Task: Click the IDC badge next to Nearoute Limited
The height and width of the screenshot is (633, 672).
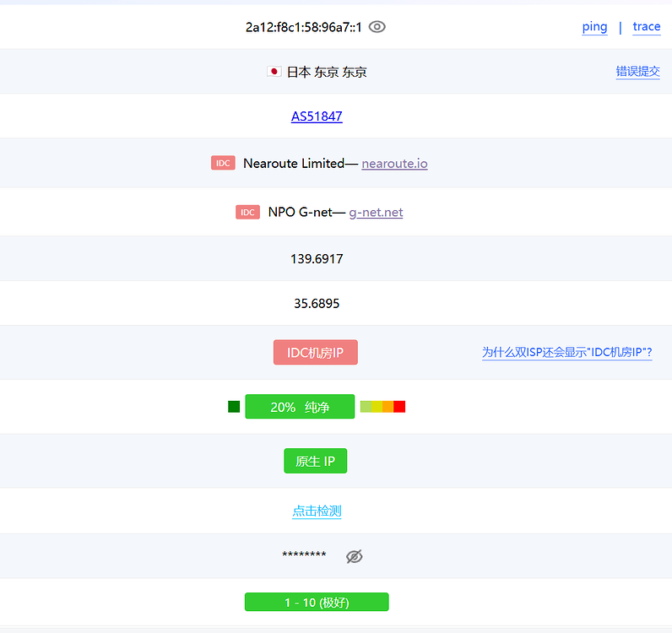Action: [x=223, y=163]
